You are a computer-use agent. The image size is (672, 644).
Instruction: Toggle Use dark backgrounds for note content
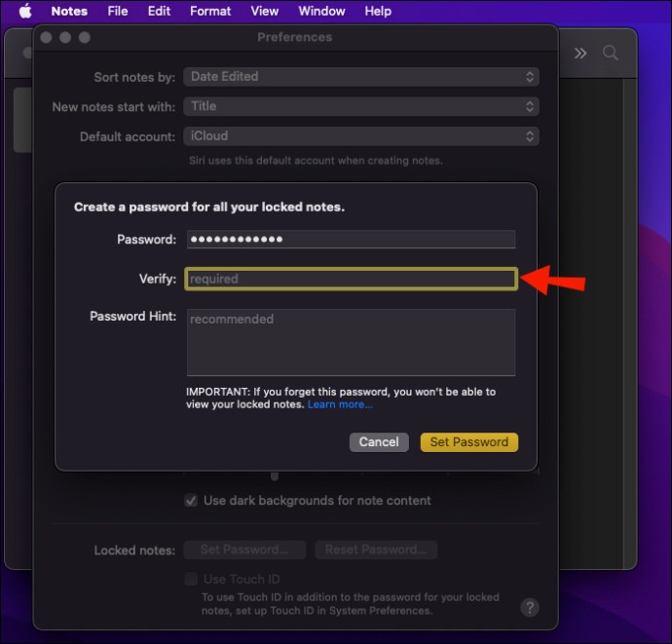[191, 501]
